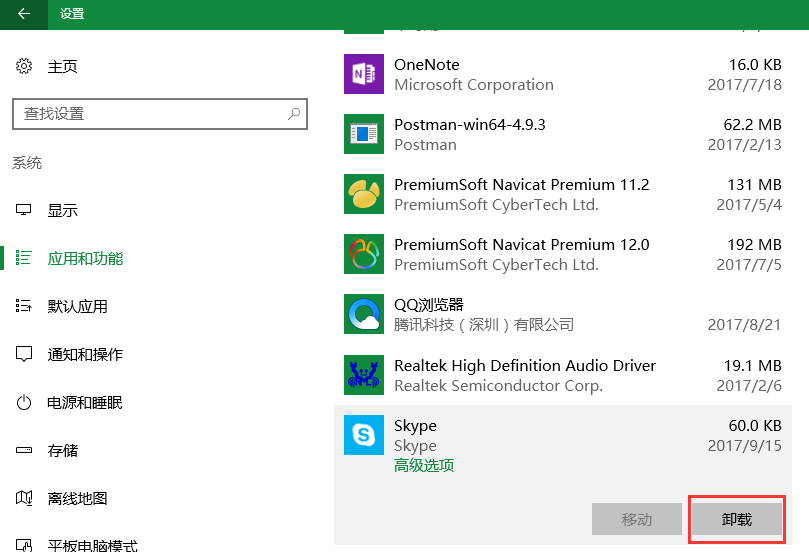The width and height of the screenshot is (809, 552).
Task: Select the Postman app icon
Action: click(x=364, y=134)
